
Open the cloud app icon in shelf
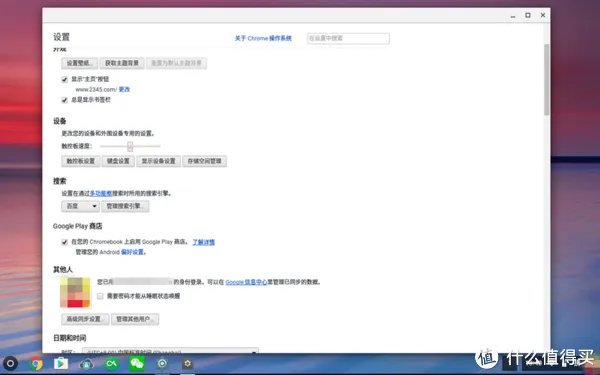point(87,363)
